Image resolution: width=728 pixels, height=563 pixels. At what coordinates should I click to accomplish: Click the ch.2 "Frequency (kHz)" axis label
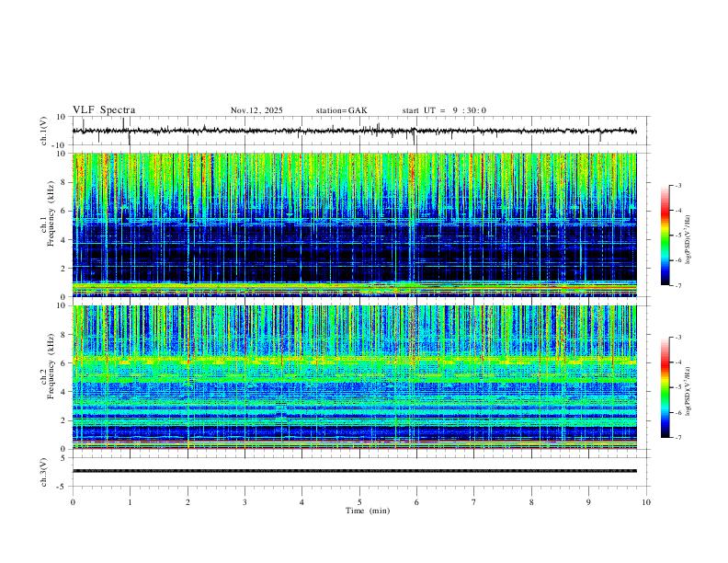click(51, 366)
